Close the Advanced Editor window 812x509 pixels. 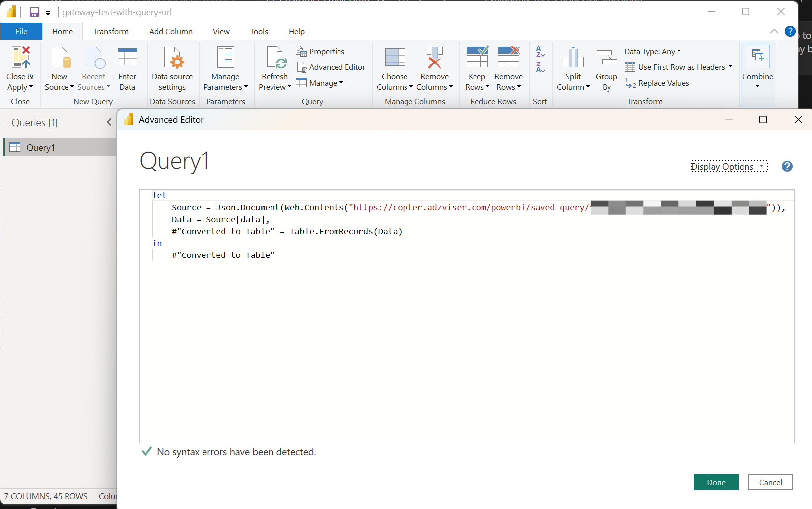point(798,120)
